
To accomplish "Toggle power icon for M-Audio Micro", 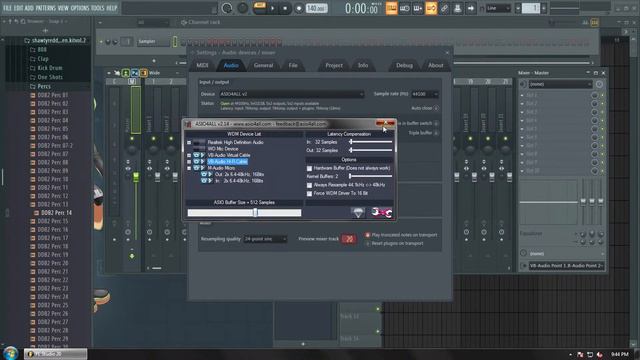I will click(x=196, y=168).
